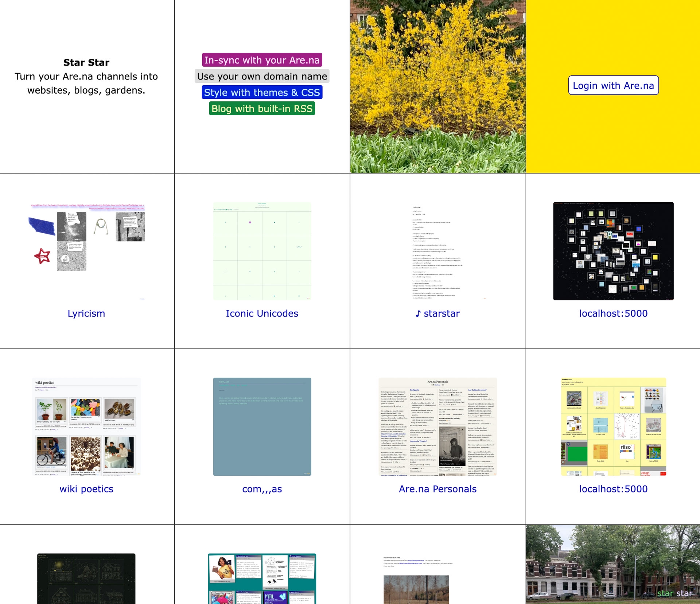Image resolution: width=700 pixels, height=604 pixels.
Task: Click the Lyricism scrapbook thumbnail
Action: pos(86,251)
